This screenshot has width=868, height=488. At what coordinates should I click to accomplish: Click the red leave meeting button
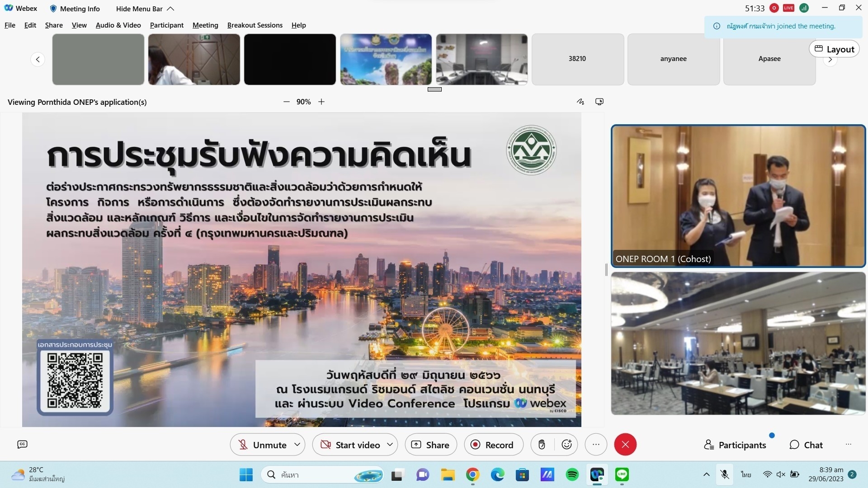[625, 445]
